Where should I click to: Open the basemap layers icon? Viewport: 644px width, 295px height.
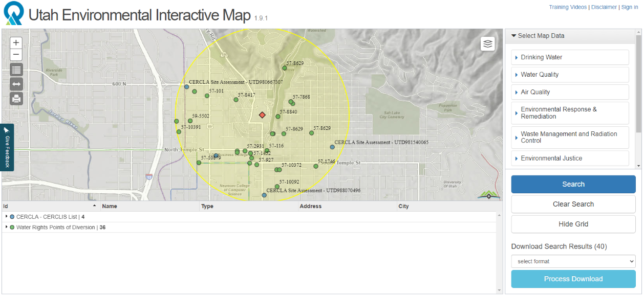(x=487, y=44)
